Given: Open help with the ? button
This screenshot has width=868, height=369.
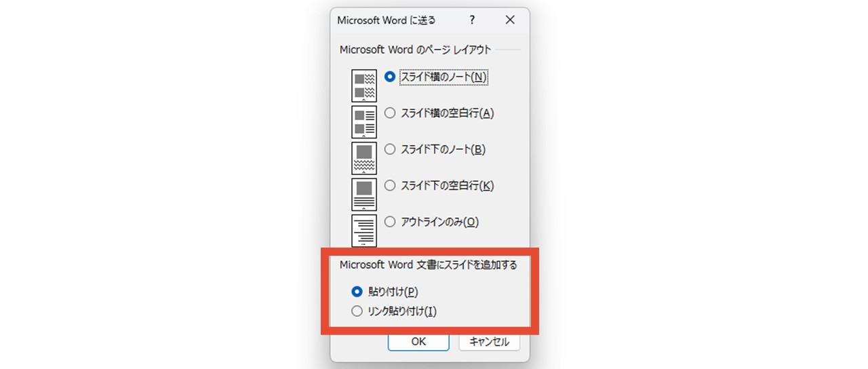Looking at the screenshot, I should coord(473,20).
